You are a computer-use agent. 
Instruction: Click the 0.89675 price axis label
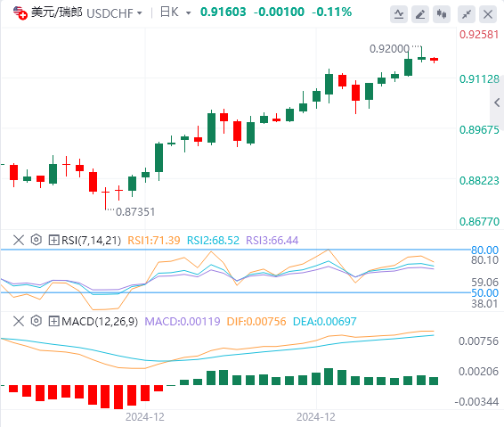(479, 130)
